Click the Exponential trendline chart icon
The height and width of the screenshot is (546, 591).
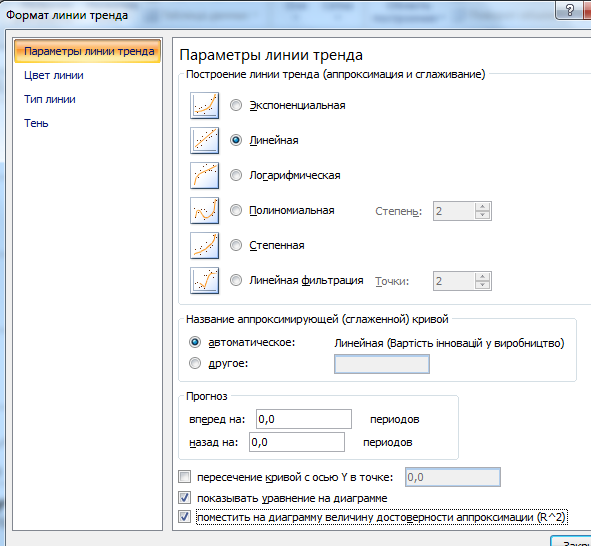(204, 106)
